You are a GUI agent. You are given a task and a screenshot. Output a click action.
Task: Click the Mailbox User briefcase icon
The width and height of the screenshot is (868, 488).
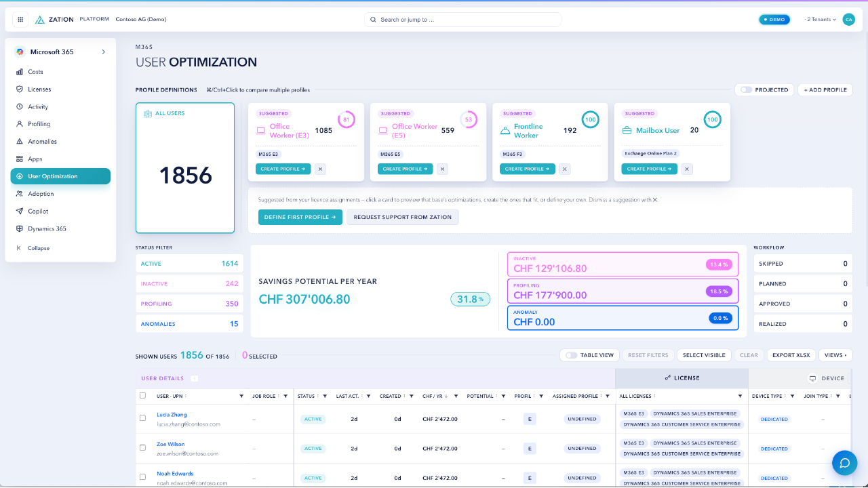[627, 131]
